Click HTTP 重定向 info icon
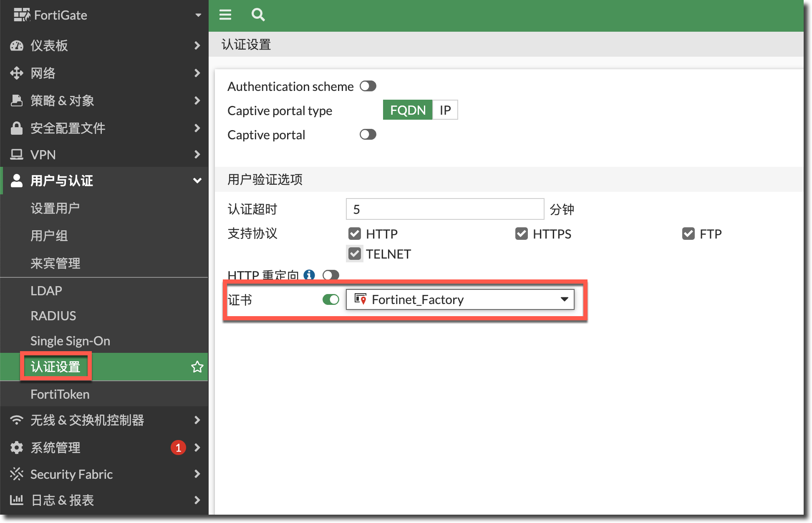The image size is (812, 523). (309, 275)
